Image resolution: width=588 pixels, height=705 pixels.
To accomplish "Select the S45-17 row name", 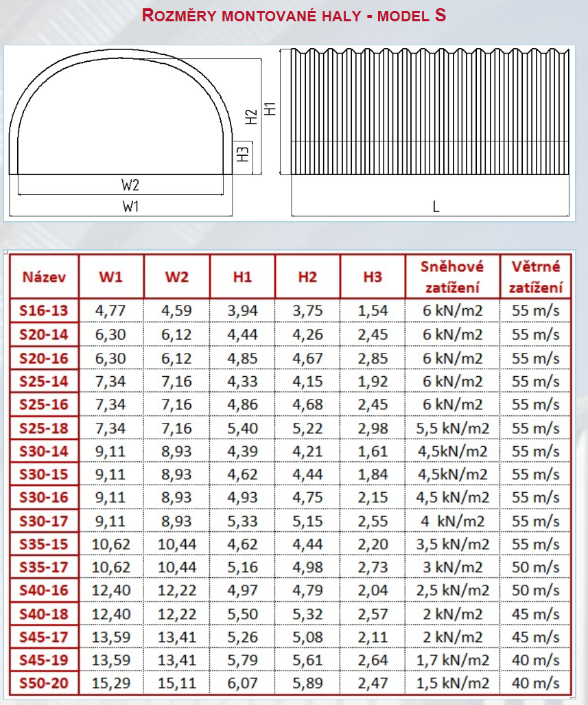I will (x=44, y=636).
